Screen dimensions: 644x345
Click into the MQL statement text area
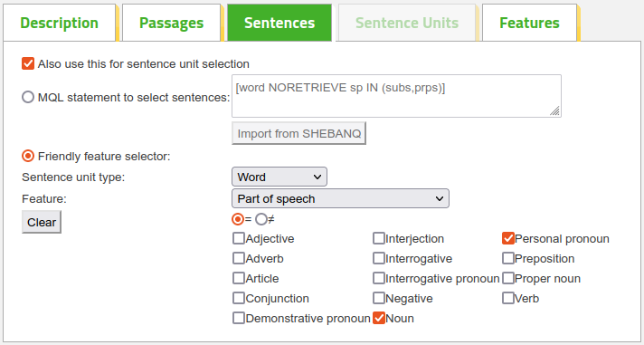396,96
